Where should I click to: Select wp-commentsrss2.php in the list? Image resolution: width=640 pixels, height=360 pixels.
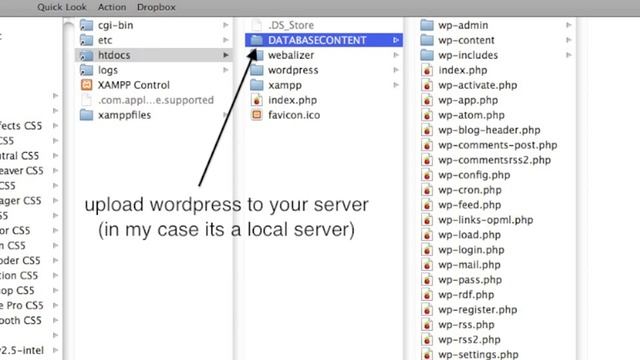click(x=495, y=160)
